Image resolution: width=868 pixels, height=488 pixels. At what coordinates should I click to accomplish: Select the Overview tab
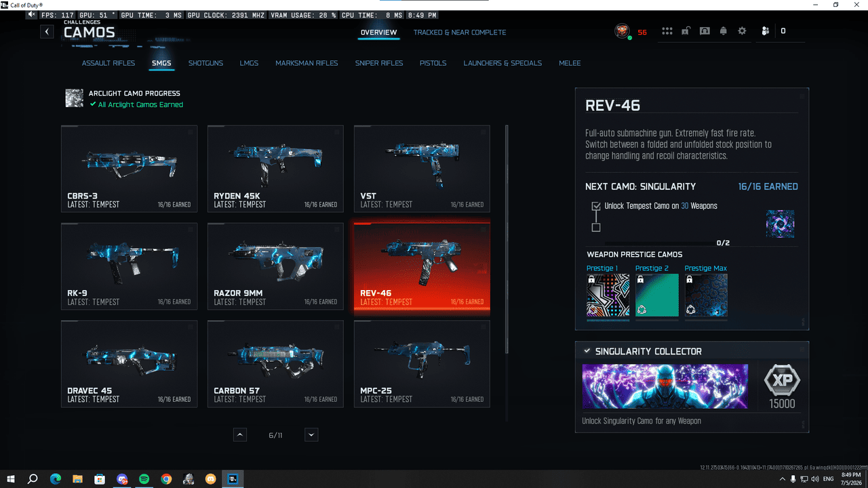click(379, 33)
